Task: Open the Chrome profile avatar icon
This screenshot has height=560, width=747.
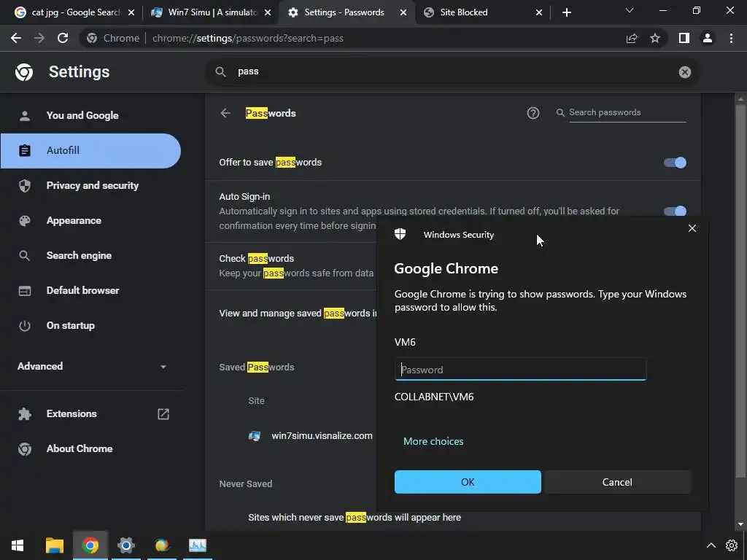Action: point(708,38)
